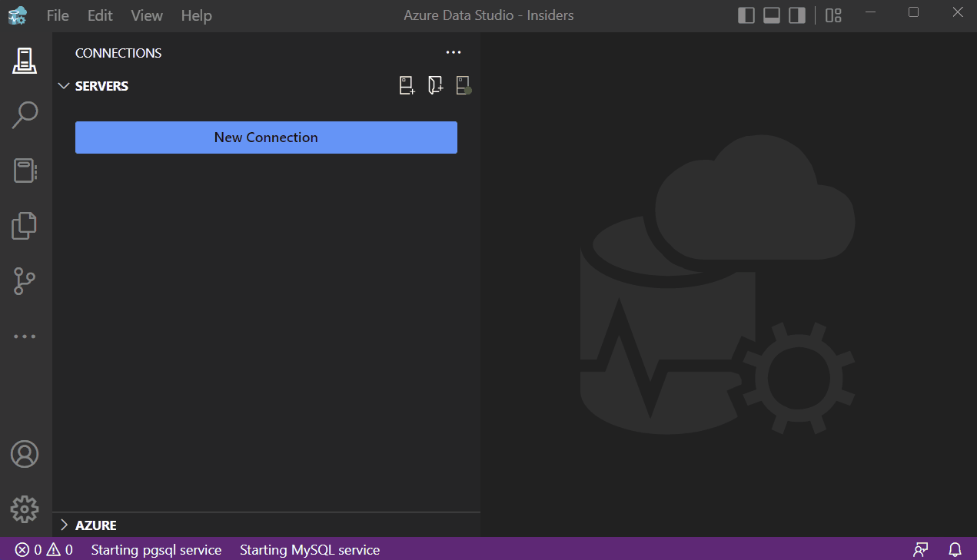977x560 pixels.
Task: Show active connections using the green-dot icon
Action: click(x=463, y=85)
